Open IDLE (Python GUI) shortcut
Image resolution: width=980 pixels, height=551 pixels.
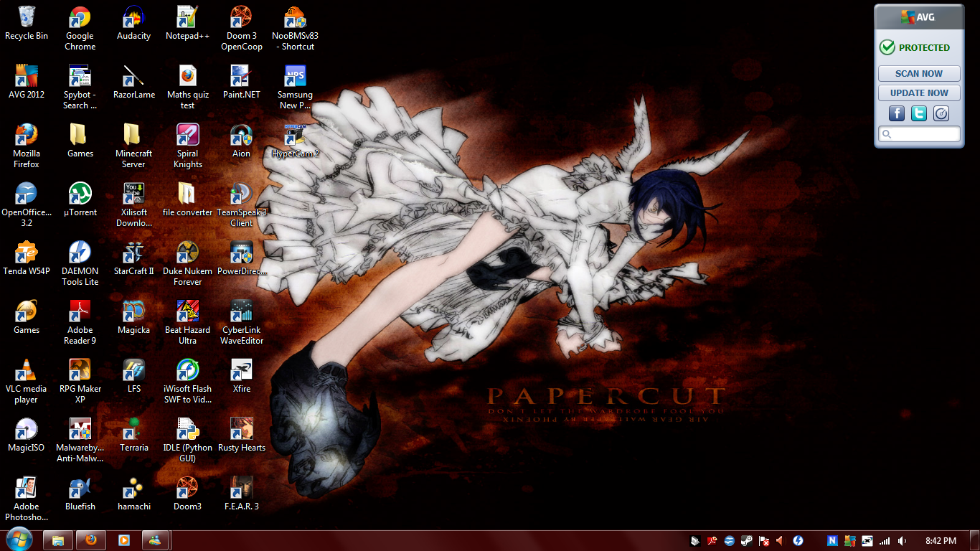point(187,441)
